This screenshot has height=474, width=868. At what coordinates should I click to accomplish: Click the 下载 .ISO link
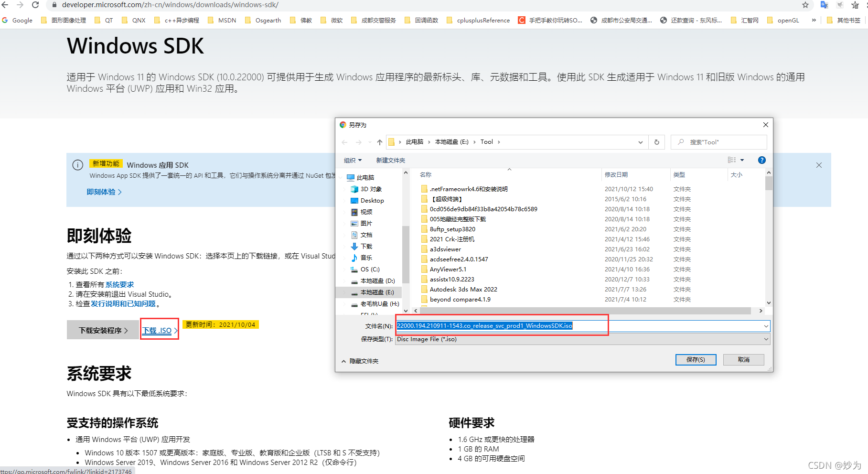click(160, 330)
